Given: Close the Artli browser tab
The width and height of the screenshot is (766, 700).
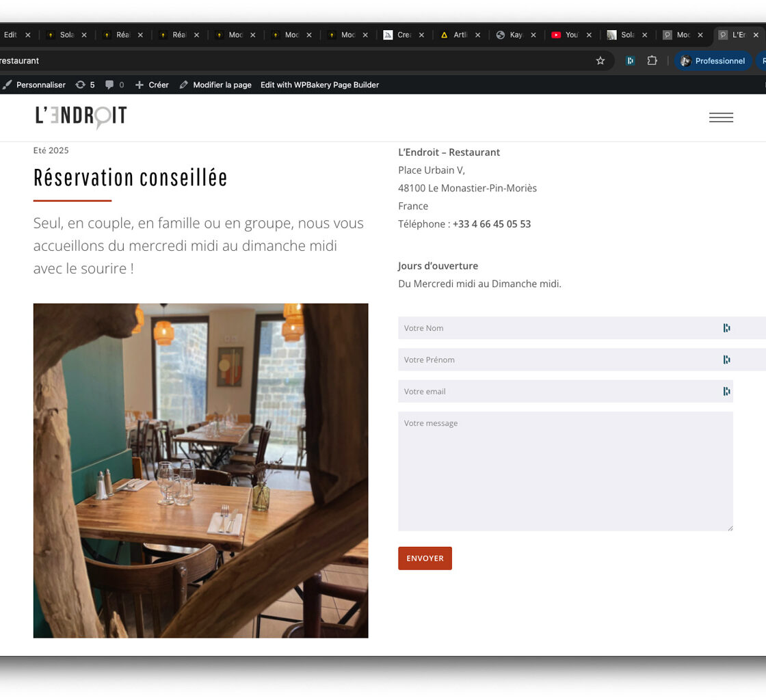Looking at the screenshot, I should 477,35.
